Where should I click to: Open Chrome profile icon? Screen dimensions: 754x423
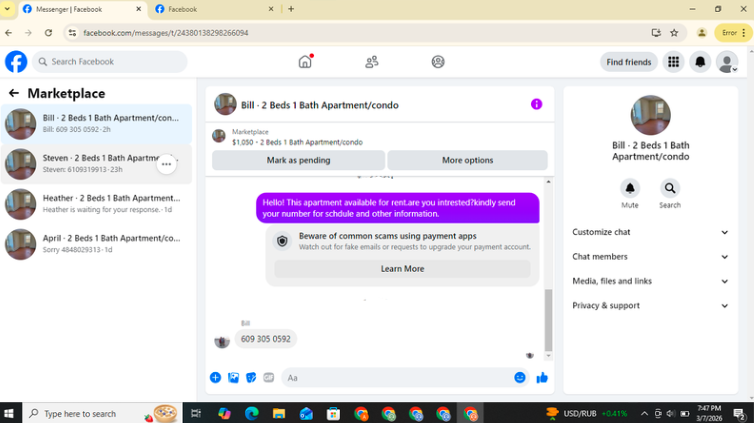click(x=702, y=33)
